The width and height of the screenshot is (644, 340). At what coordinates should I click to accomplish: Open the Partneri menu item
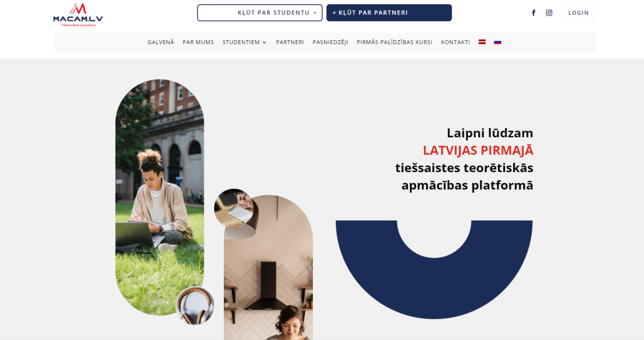pyautogui.click(x=290, y=42)
